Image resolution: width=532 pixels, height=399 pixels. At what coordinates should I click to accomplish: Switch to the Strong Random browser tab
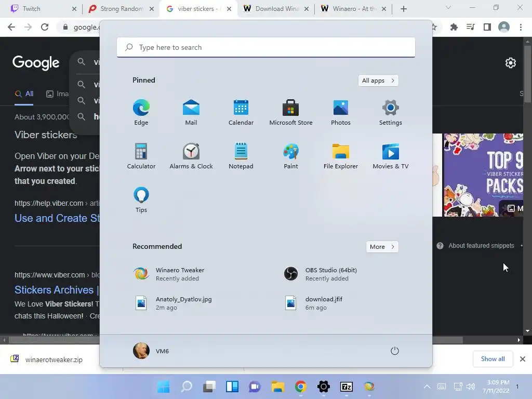pos(121,9)
